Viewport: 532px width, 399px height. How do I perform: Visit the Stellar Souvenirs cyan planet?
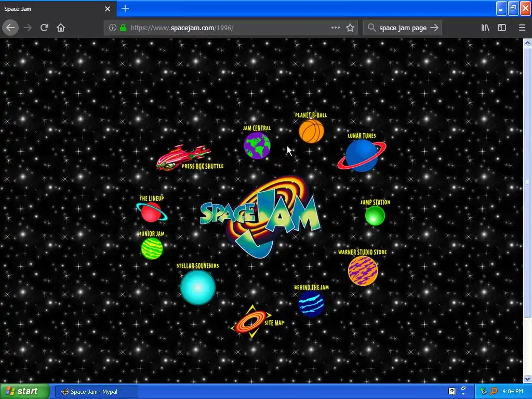[197, 287]
